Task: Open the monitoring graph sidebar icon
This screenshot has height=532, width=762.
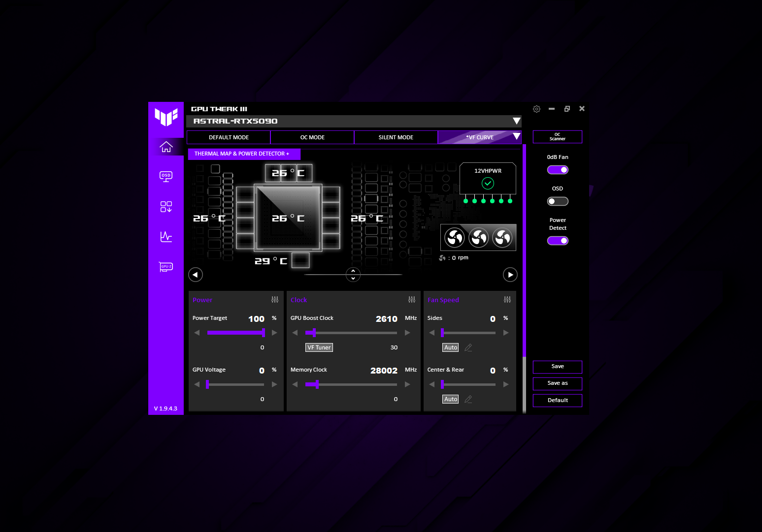Action: coord(166,237)
